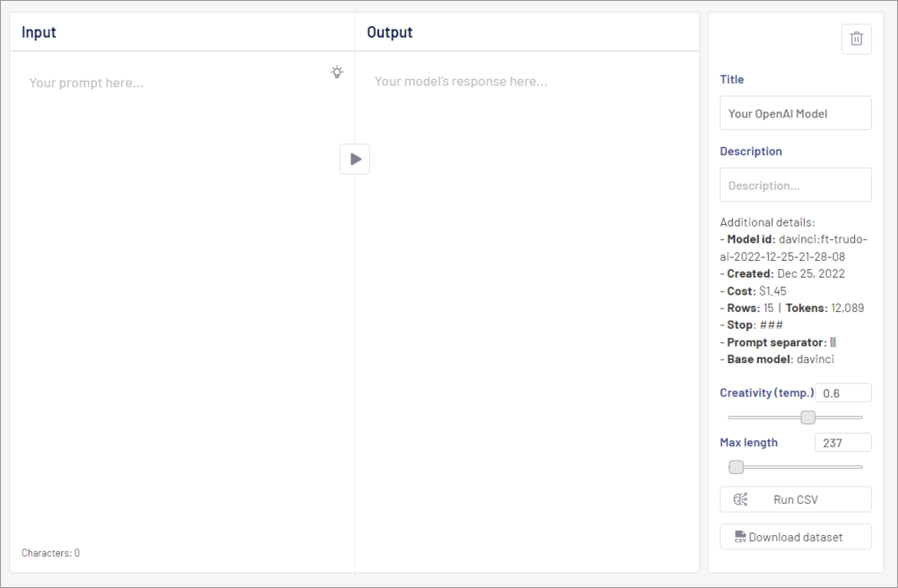This screenshot has height=588, width=898.
Task: Run the prompt with the play button
Action: 355,160
